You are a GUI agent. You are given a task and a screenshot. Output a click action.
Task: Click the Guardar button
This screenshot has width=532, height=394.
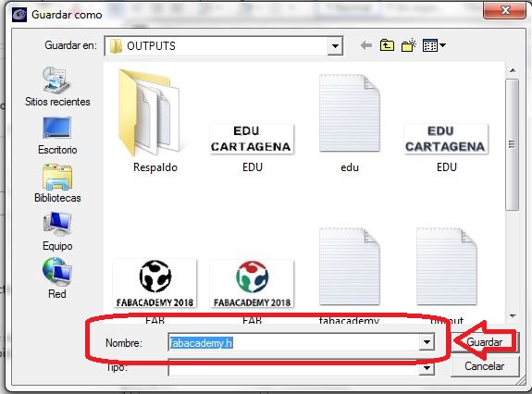coord(485,342)
